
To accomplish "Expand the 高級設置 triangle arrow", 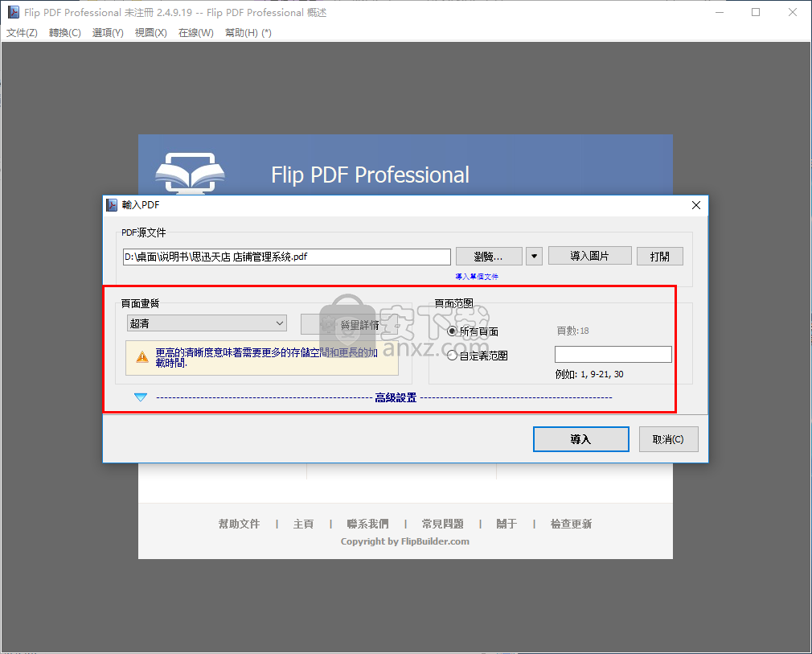I will tap(141, 397).
